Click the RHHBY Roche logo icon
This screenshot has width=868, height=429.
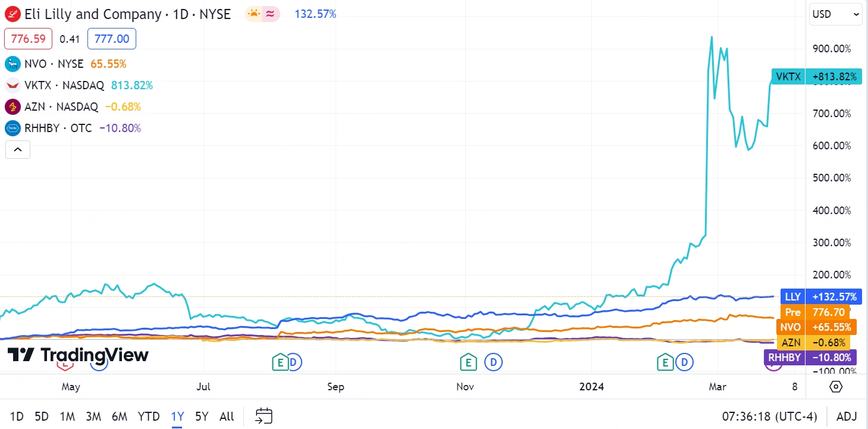click(12, 128)
